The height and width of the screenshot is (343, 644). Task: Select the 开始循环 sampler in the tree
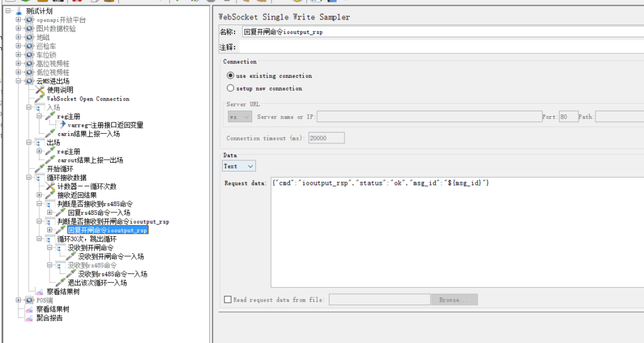(60, 169)
